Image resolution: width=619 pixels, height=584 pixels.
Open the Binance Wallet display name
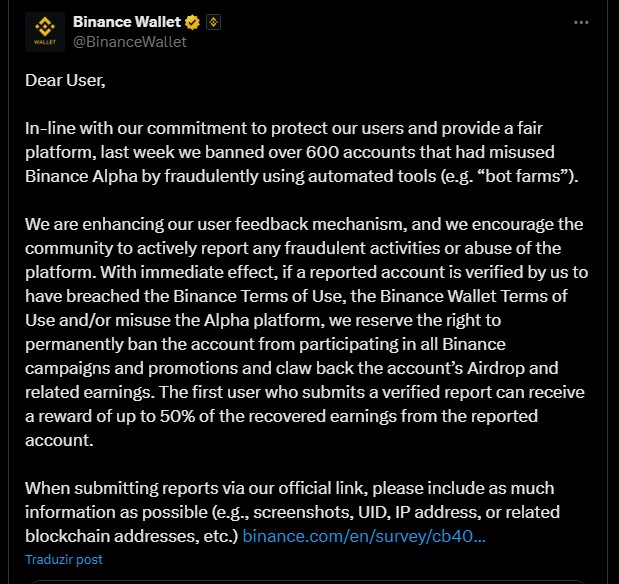click(x=128, y=22)
